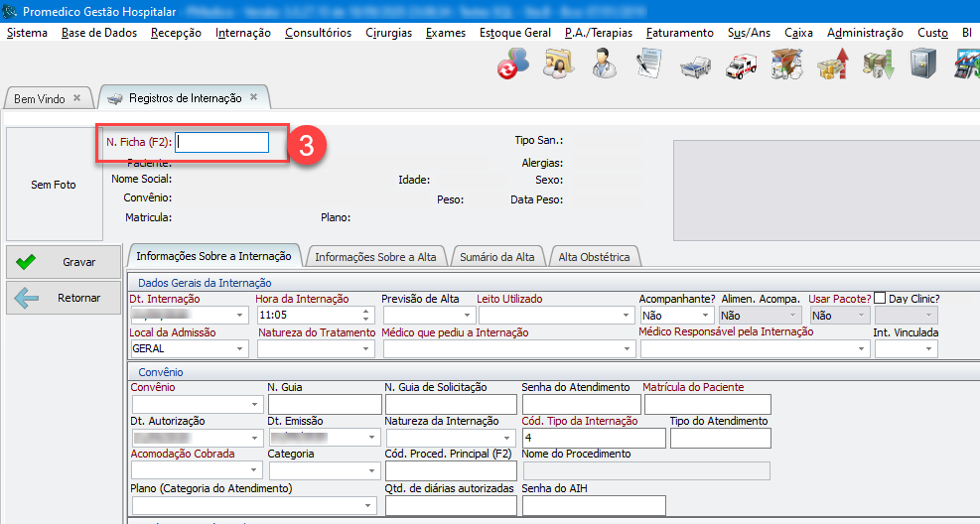Viewport: 980px width, 524px height.
Task: Open the Faturamento menu
Action: coord(679,33)
